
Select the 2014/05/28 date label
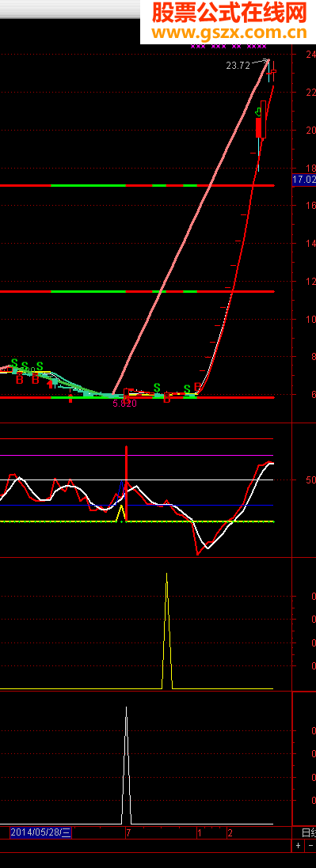pos(41,832)
